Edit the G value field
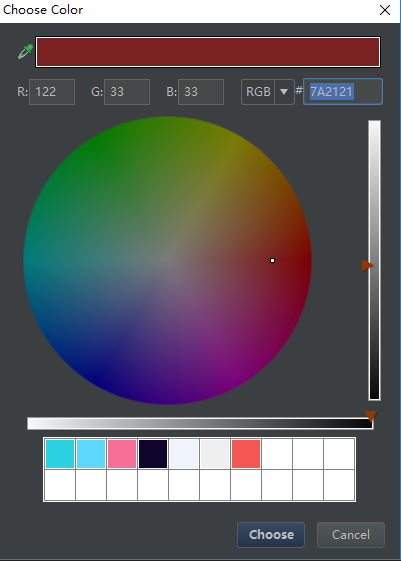The image size is (401, 561). coord(127,92)
